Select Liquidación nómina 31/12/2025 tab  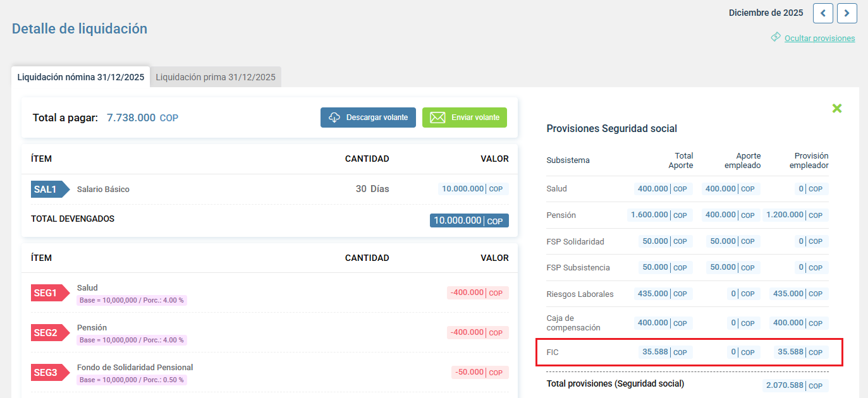(81, 77)
